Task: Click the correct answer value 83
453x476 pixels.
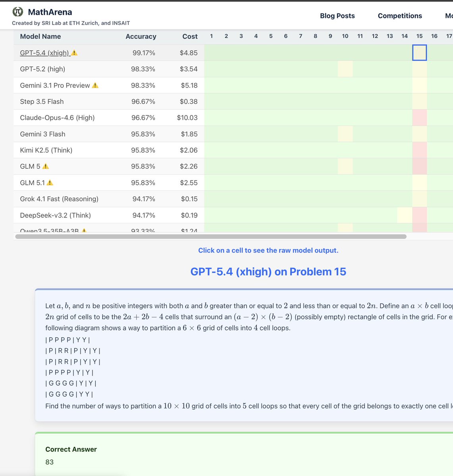Action: point(49,462)
